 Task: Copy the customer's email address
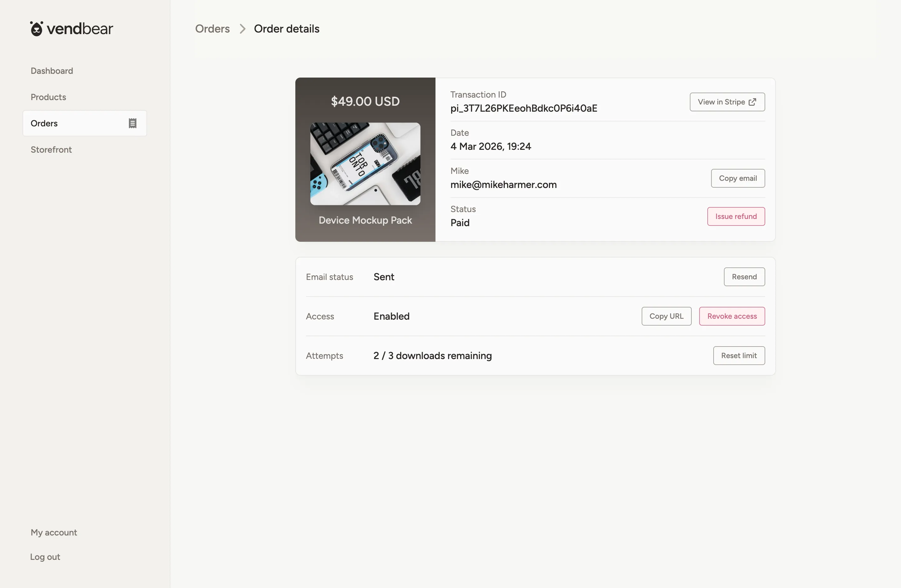[738, 178]
